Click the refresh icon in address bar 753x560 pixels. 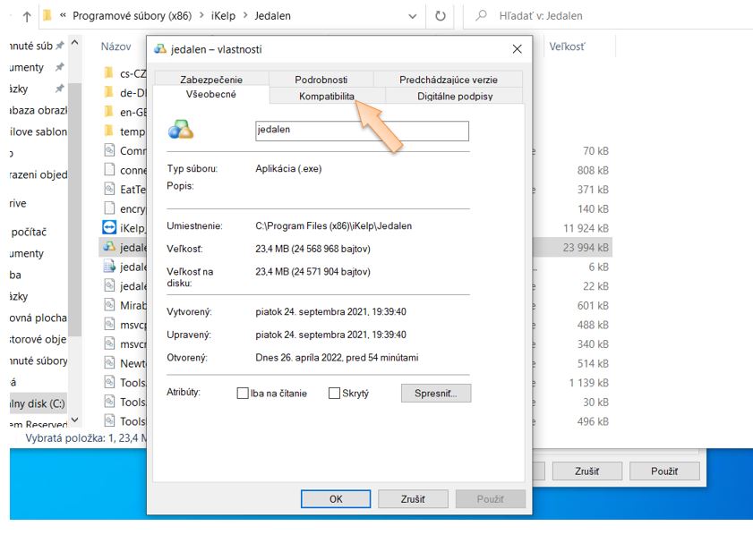(x=440, y=16)
